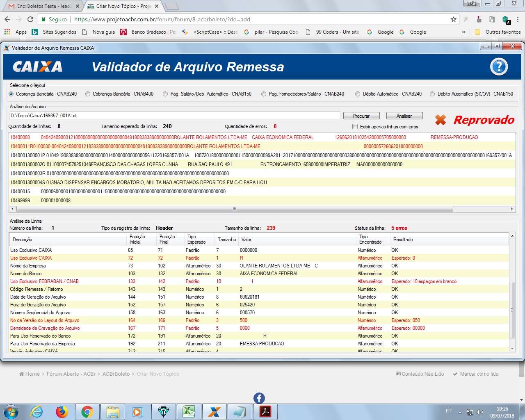Viewport: 525px width, 420px height.
Task: Bookmark page with star icon
Action: click(x=453, y=19)
